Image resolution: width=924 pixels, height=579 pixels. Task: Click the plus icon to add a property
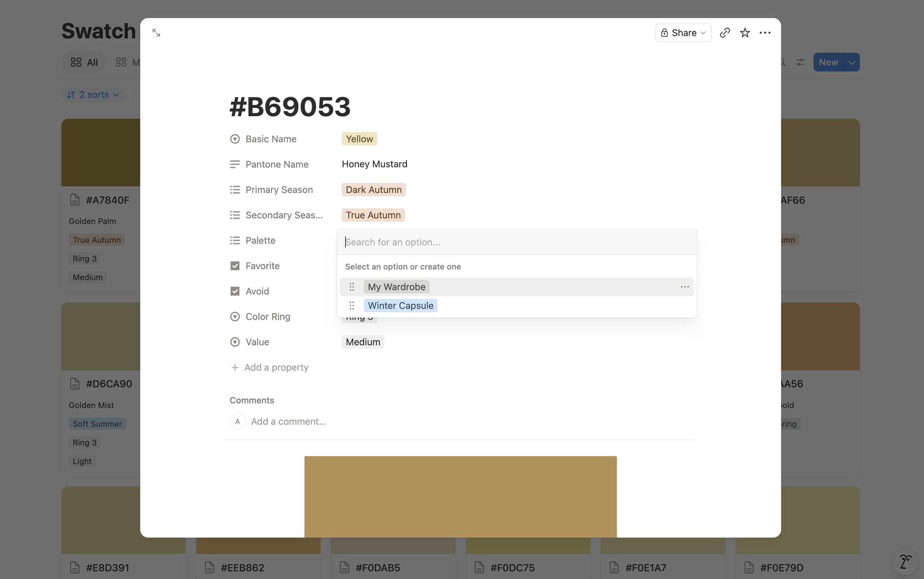click(x=235, y=368)
